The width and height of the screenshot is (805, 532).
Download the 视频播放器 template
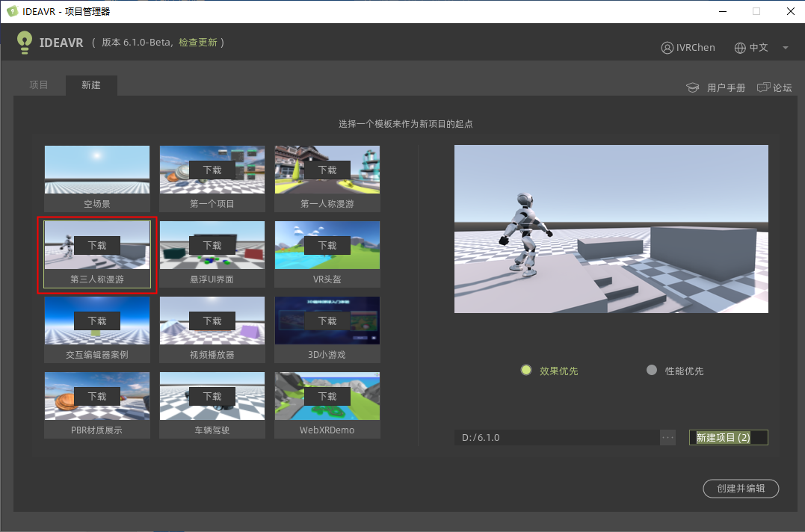(212, 321)
